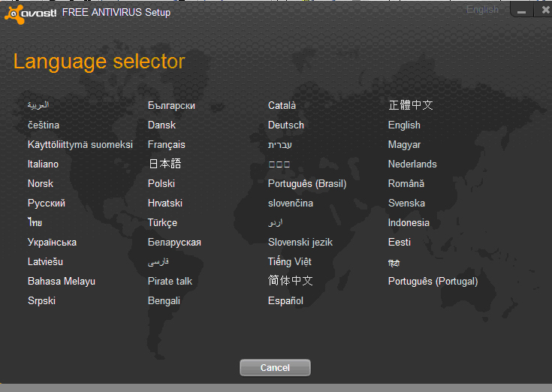Screen dimensions: 552x392
Task: Choose Українська language
Action: [x=52, y=242]
